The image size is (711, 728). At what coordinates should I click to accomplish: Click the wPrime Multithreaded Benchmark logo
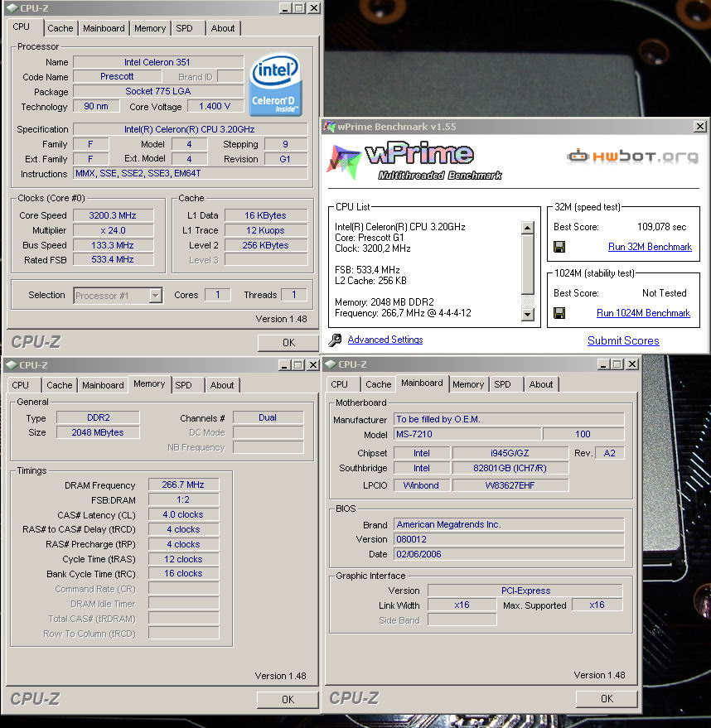tap(414, 162)
